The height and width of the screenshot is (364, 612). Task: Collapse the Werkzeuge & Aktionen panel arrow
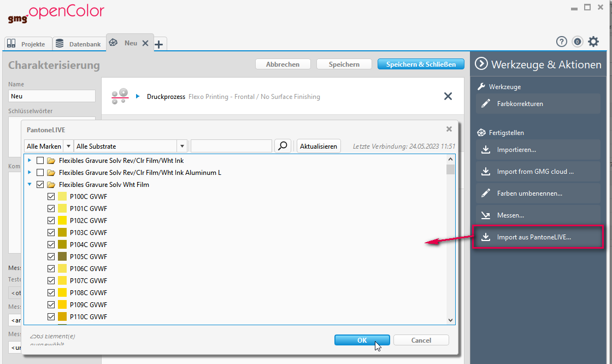click(x=481, y=63)
